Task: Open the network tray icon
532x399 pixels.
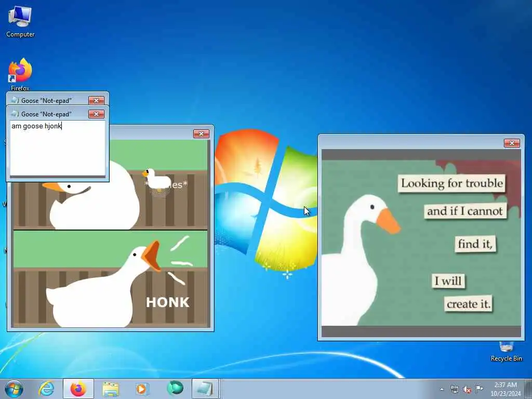Action: [x=454, y=389]
